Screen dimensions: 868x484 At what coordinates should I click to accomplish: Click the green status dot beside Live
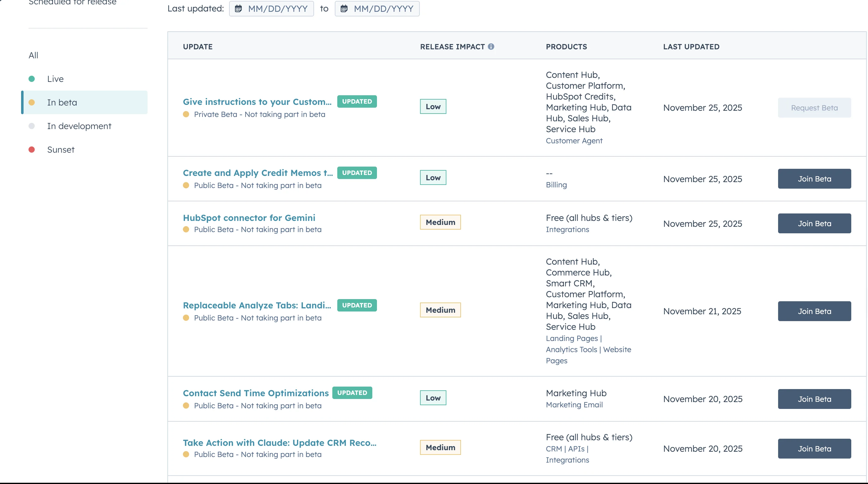pos(32,78)
